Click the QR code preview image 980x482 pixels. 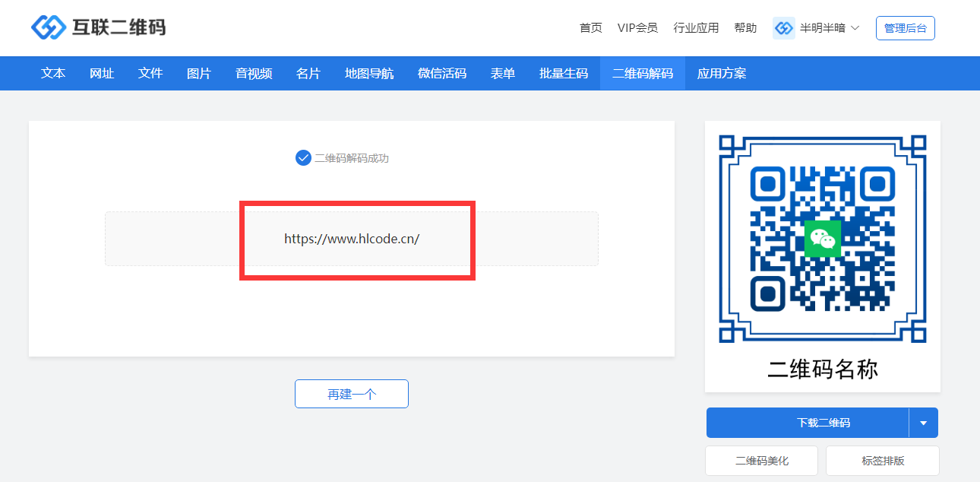823,239
